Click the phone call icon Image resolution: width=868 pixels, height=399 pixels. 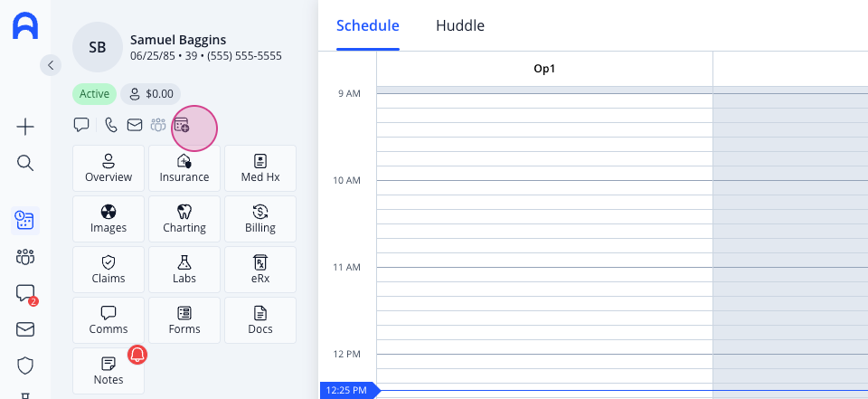[111, 125]
